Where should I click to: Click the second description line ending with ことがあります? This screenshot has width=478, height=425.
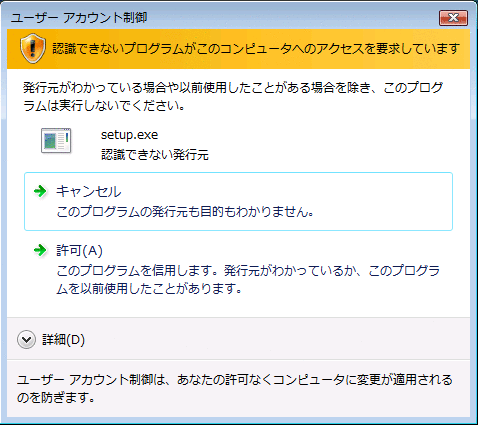(x=149, y=288)
